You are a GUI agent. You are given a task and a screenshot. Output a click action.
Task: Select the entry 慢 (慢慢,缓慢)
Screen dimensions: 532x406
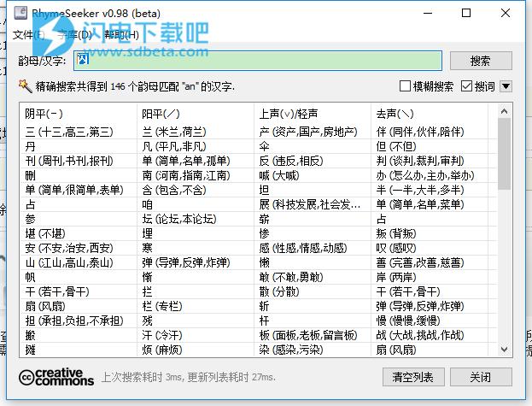pos(408,321)
